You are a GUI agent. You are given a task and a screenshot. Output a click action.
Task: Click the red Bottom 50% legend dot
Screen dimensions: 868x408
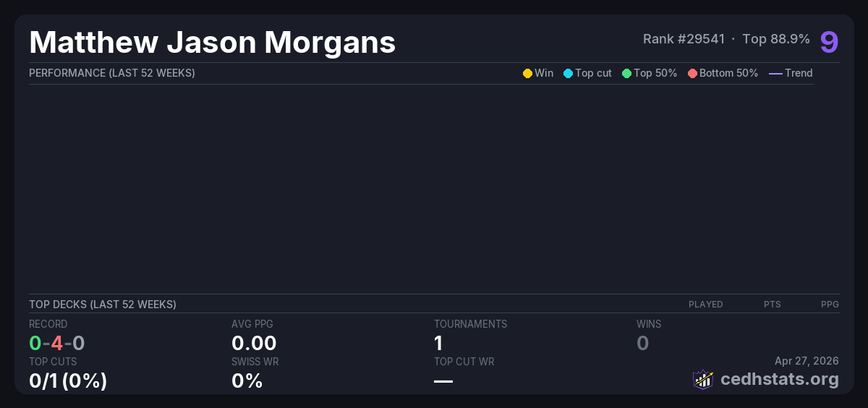click(692, 73)
